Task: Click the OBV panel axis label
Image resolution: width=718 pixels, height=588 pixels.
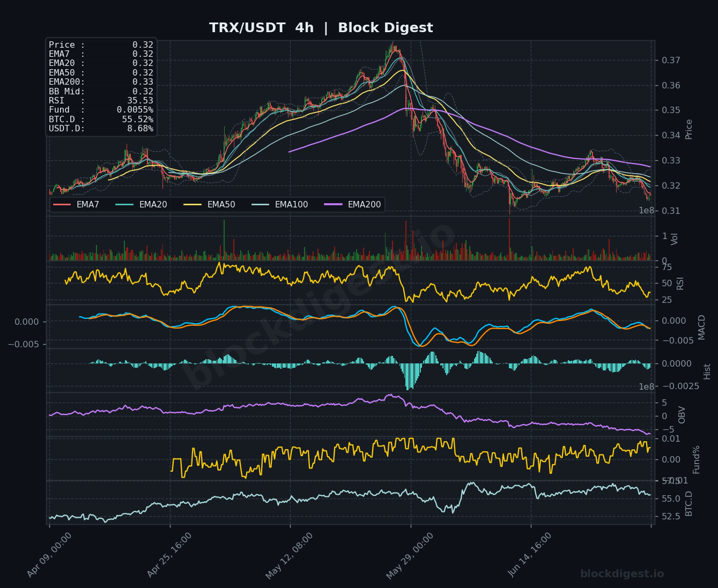Action: point(682,415)
